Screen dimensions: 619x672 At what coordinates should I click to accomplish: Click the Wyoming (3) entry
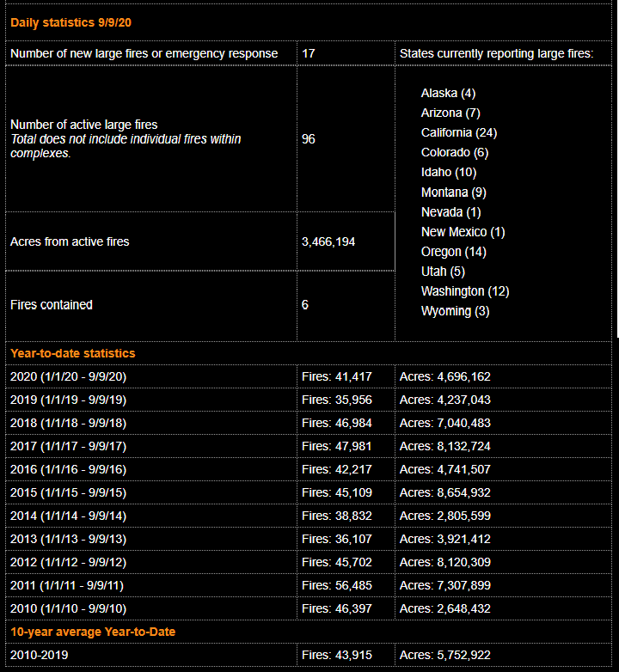pos(455,311)
